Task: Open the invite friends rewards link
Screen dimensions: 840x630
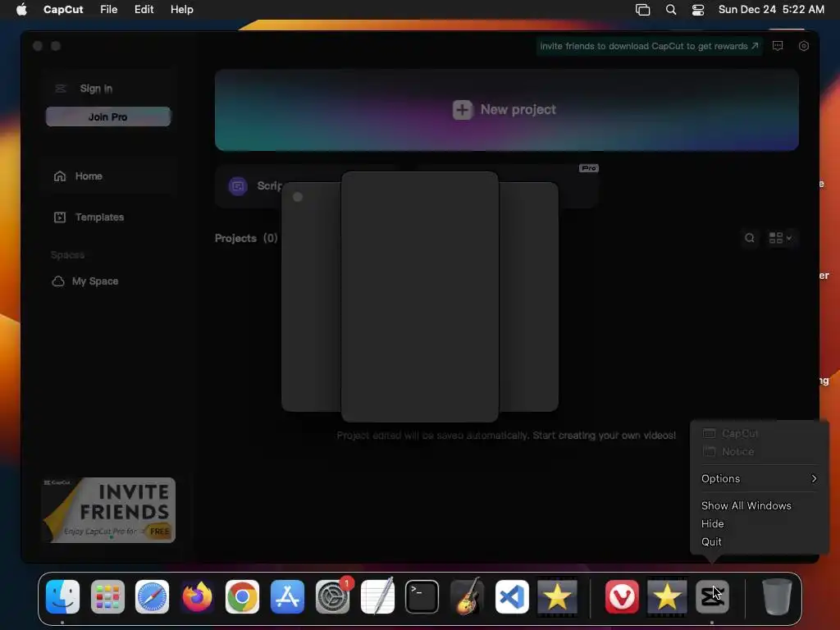Action: coord(650,46)
